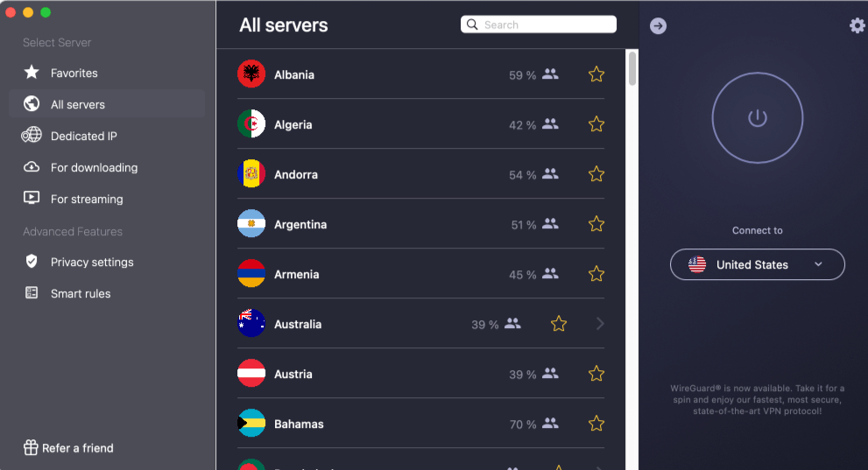868x470 pixels.
Task: Open settings gear icon
Action: (x=857, y=25)
